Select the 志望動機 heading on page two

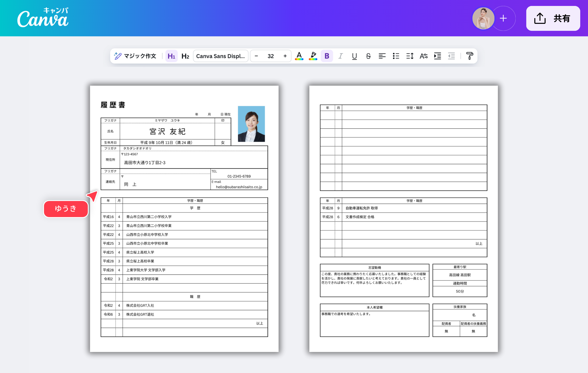375,268
